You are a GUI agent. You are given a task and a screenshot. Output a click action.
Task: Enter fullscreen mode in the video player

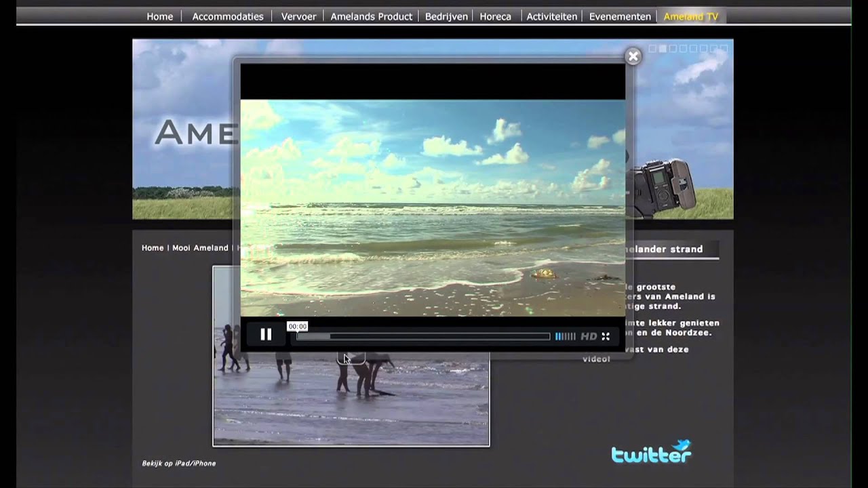point(606,336)
